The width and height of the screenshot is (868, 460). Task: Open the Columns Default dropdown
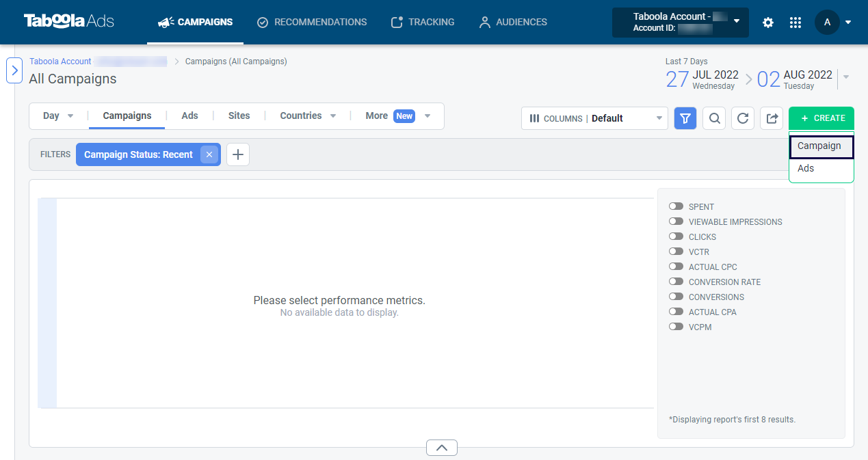coord(594,118)
